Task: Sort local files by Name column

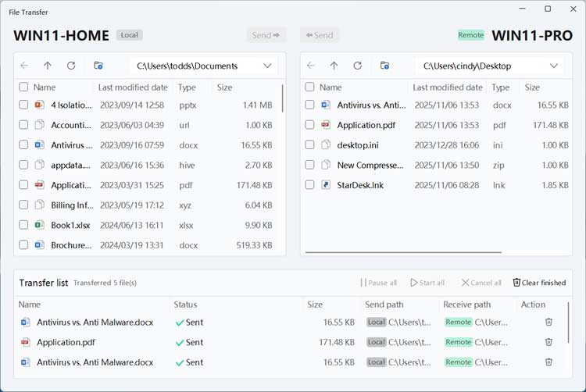Action: 45,87
